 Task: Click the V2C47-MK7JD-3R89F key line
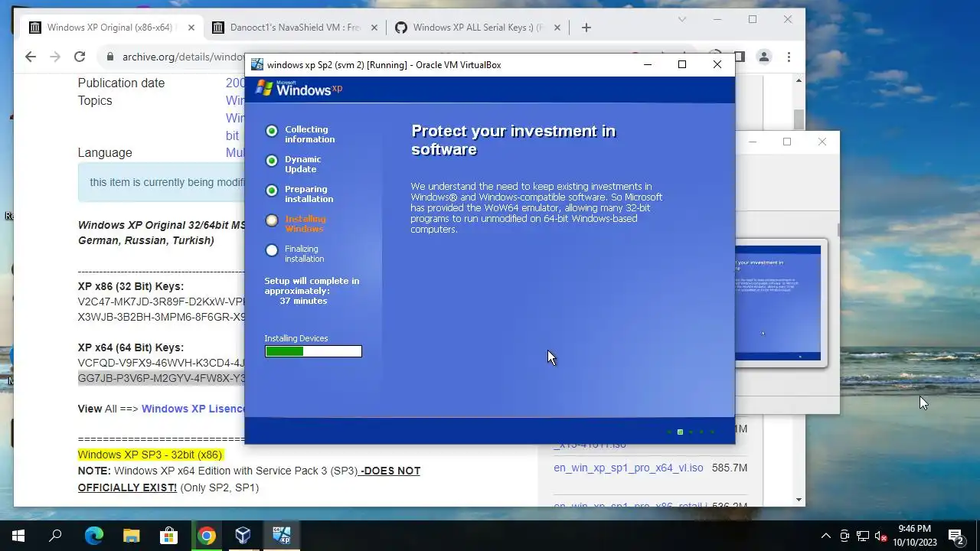tap(162, 302)
